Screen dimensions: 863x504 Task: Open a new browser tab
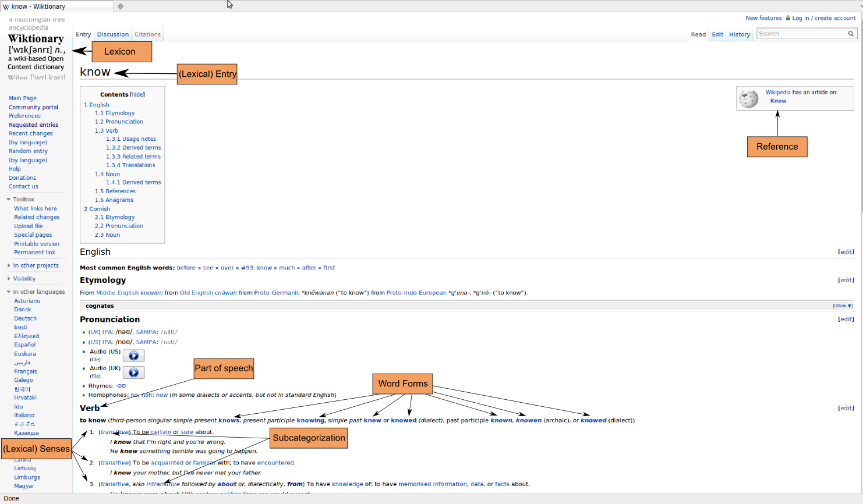point(121,6)
